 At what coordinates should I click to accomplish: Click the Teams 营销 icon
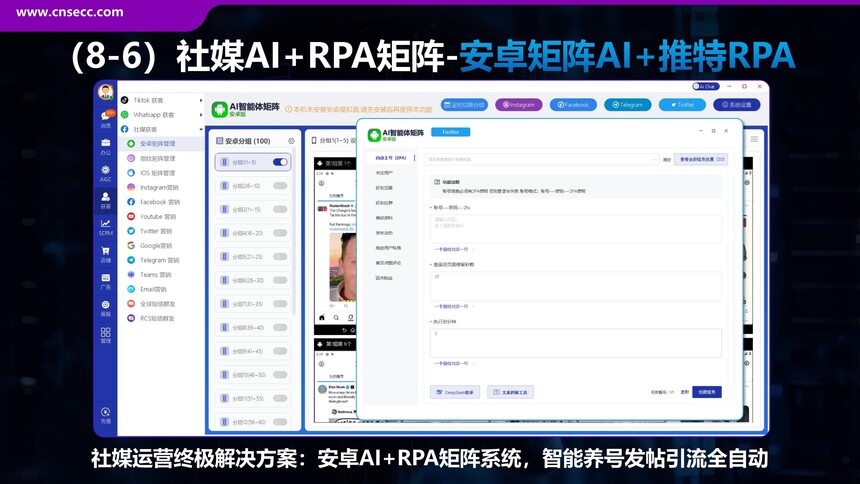(131, 274)
